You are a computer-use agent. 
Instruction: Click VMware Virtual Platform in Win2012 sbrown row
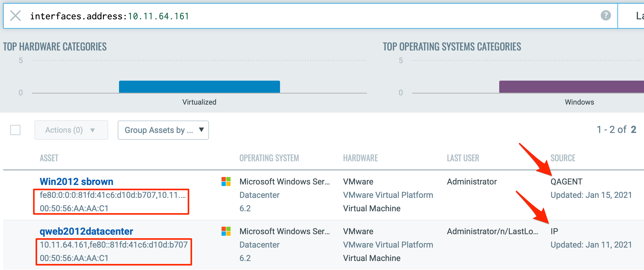click(388, 195)
